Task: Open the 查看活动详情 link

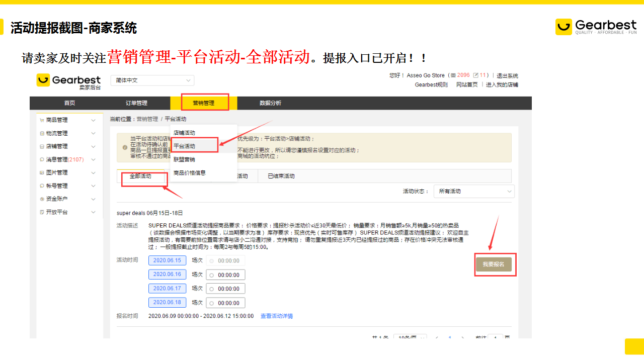Action: pyautogui.click(x=277, y=316)
